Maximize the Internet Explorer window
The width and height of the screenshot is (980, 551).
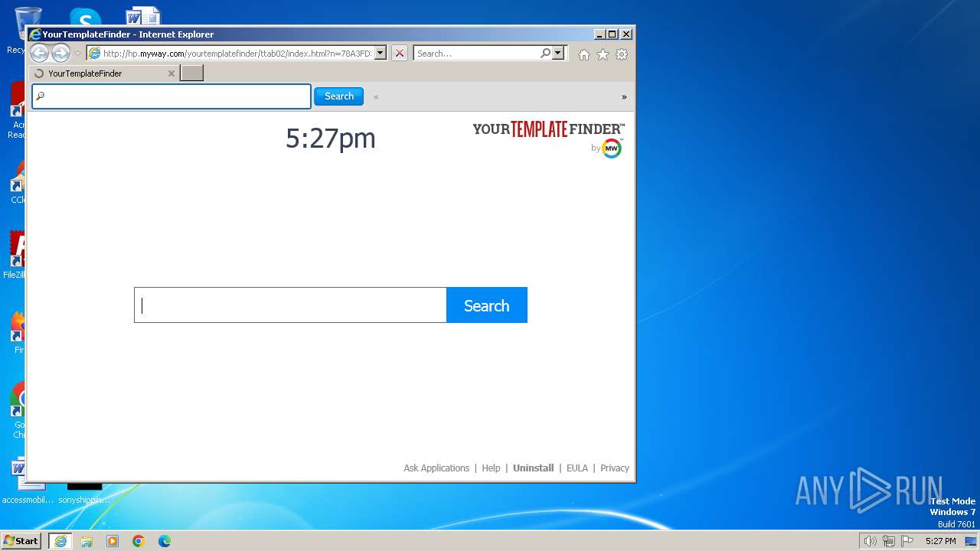click(612, 34)
